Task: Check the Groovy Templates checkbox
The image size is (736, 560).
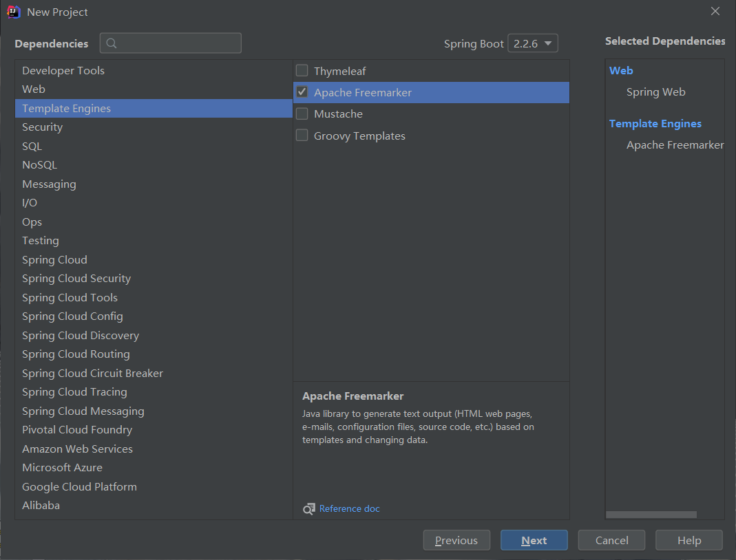Action: pos(302,135)
